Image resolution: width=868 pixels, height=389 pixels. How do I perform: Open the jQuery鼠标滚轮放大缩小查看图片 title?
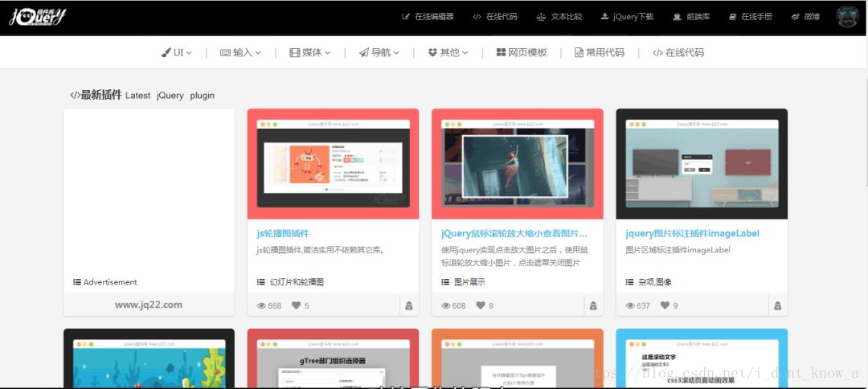pos(514,234)
